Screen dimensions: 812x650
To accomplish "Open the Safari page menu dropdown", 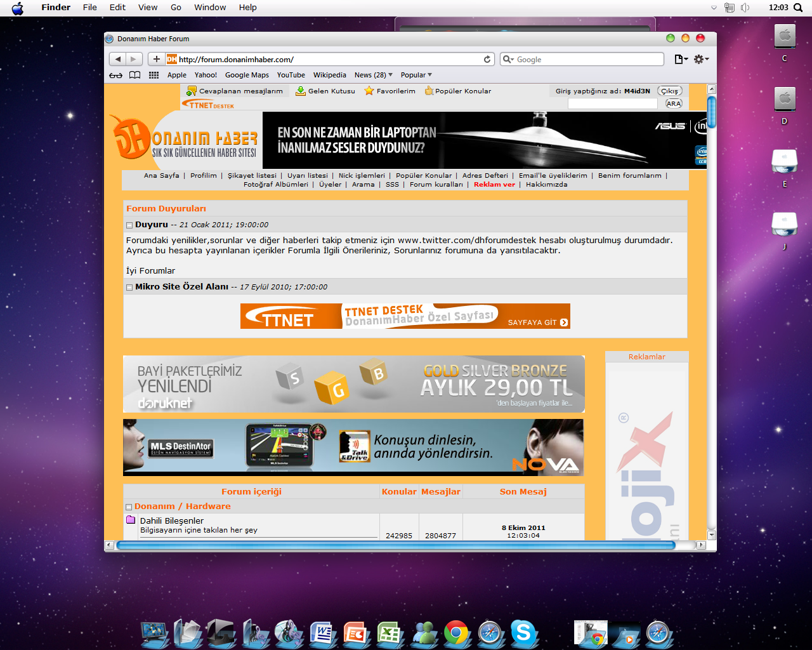I will click(681, 59).
